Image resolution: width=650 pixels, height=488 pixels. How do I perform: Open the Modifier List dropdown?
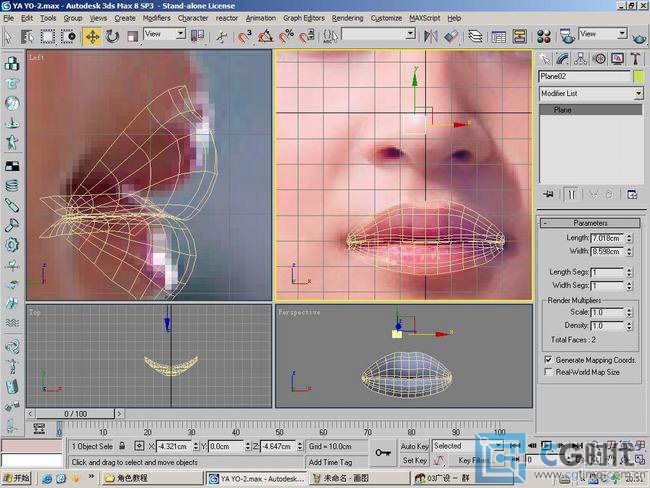click(x=591, y=94)
